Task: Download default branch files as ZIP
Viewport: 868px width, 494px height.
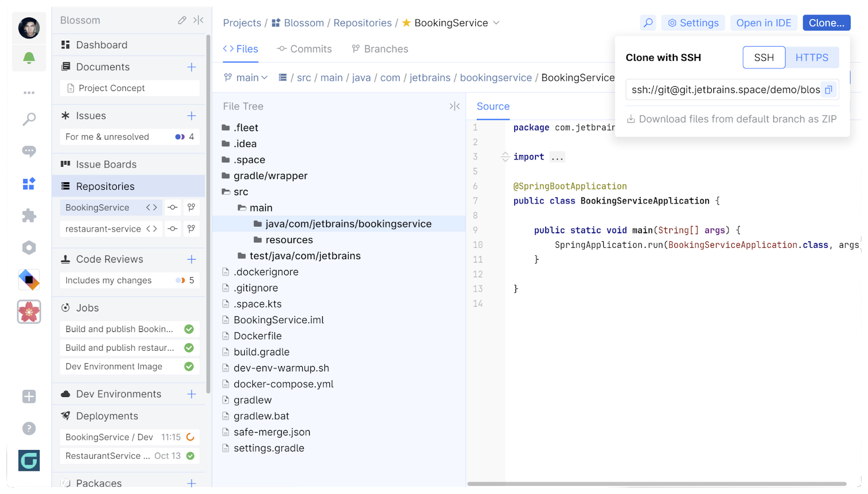Action: [732, 119]
